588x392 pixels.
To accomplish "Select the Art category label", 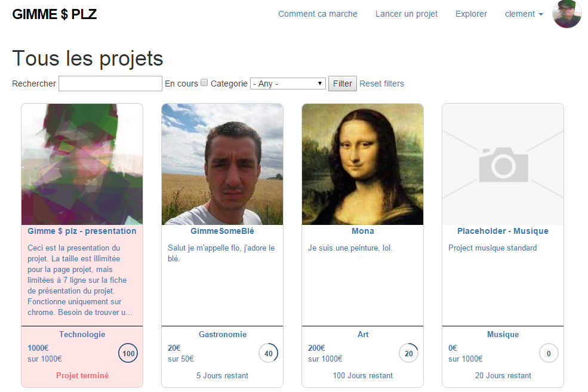I will coord(362,334).
